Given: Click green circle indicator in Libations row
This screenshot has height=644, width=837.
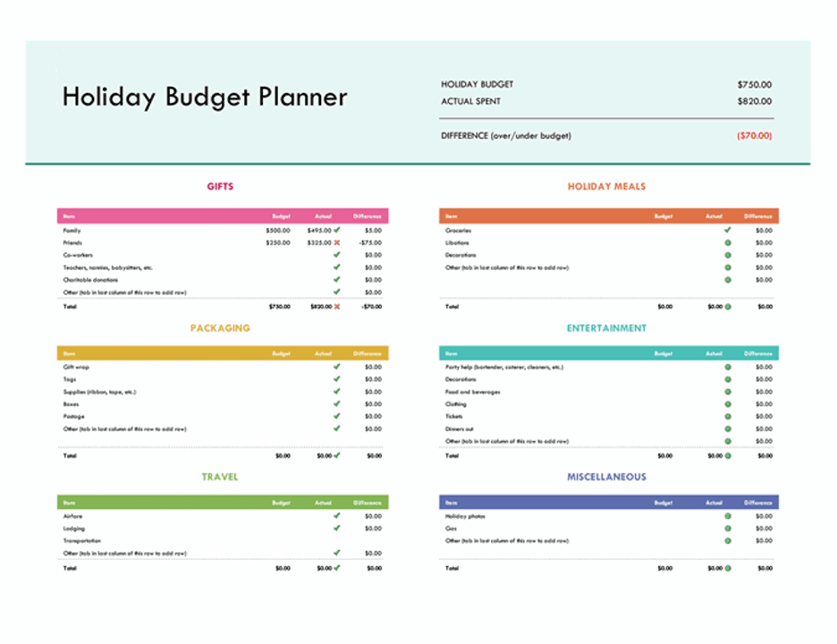Looking at the screenshot, I should (728, 243).
